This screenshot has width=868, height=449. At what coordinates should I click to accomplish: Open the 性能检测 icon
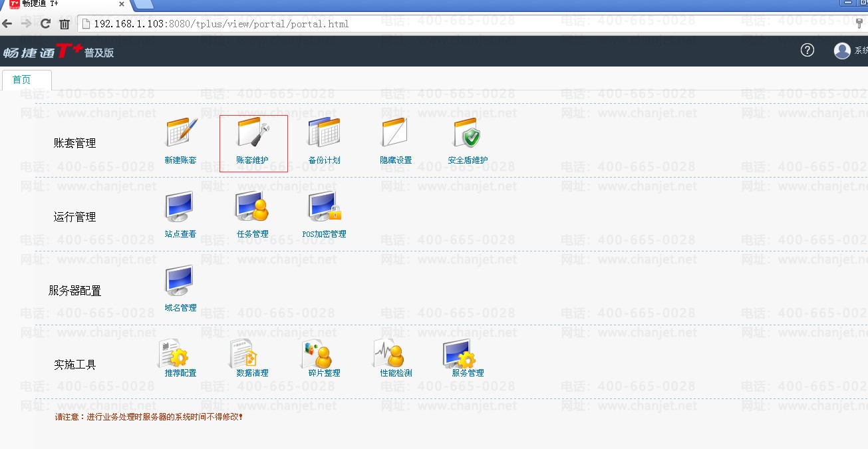click(x=388, y=353)
